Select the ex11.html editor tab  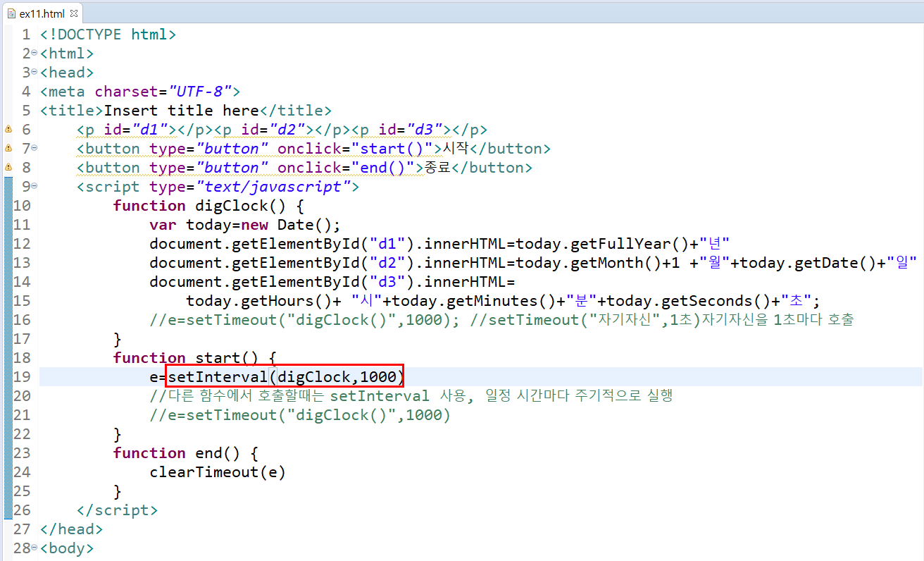pyautogui.click(x=42, y=13)
